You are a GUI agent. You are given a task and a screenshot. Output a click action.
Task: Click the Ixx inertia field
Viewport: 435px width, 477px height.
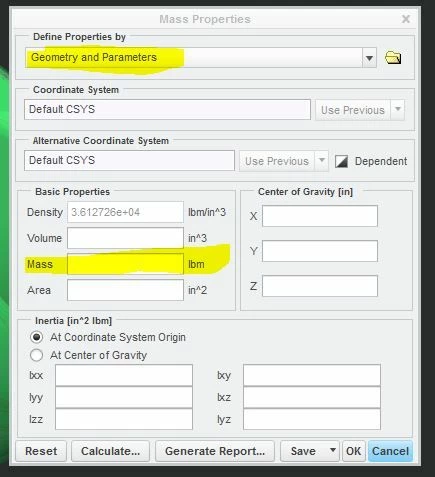(124, 375)
